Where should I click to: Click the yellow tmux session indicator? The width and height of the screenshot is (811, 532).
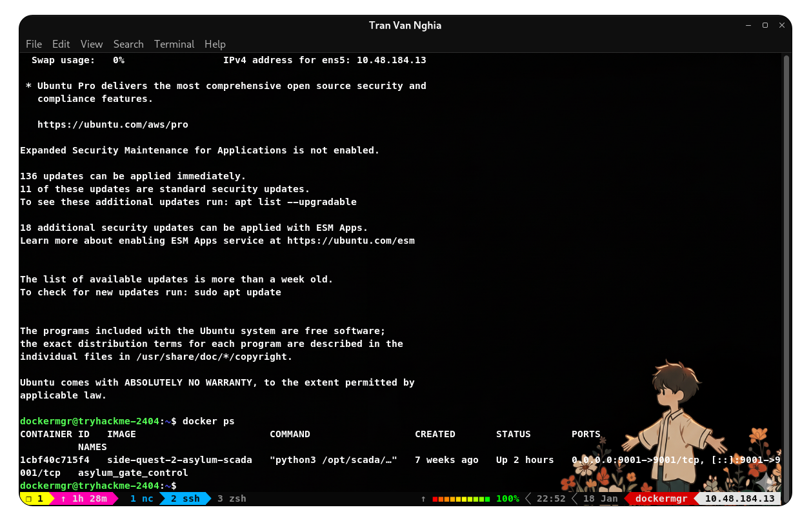[35, 498]
